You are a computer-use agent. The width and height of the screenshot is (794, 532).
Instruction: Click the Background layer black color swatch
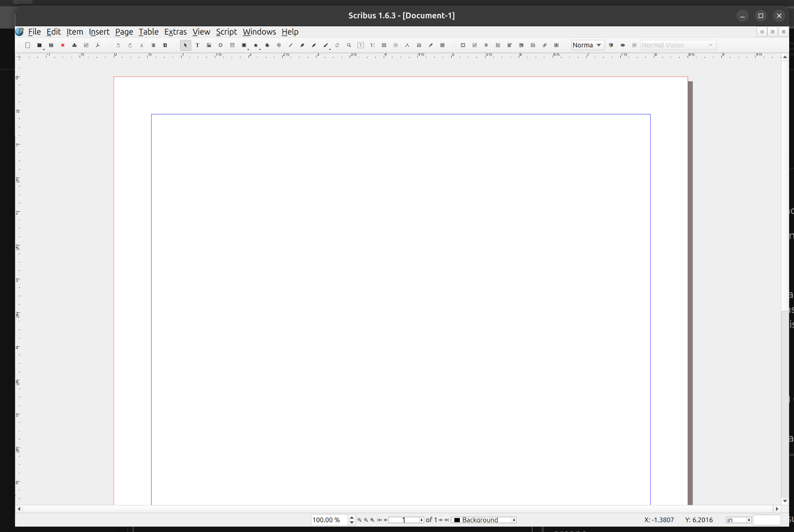(457, 520)
